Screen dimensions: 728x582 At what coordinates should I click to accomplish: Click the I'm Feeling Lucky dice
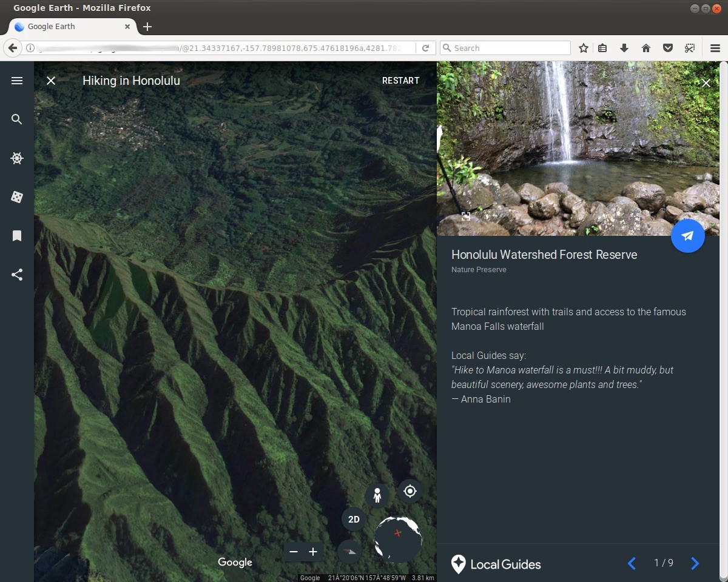click(x=17, y=197)
